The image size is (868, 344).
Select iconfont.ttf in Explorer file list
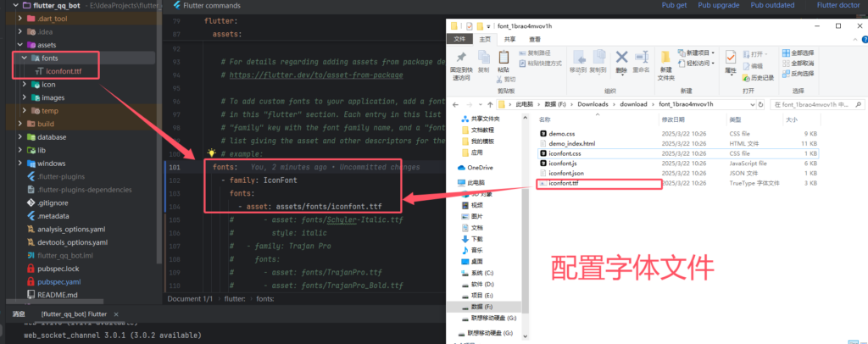(564, 183)
